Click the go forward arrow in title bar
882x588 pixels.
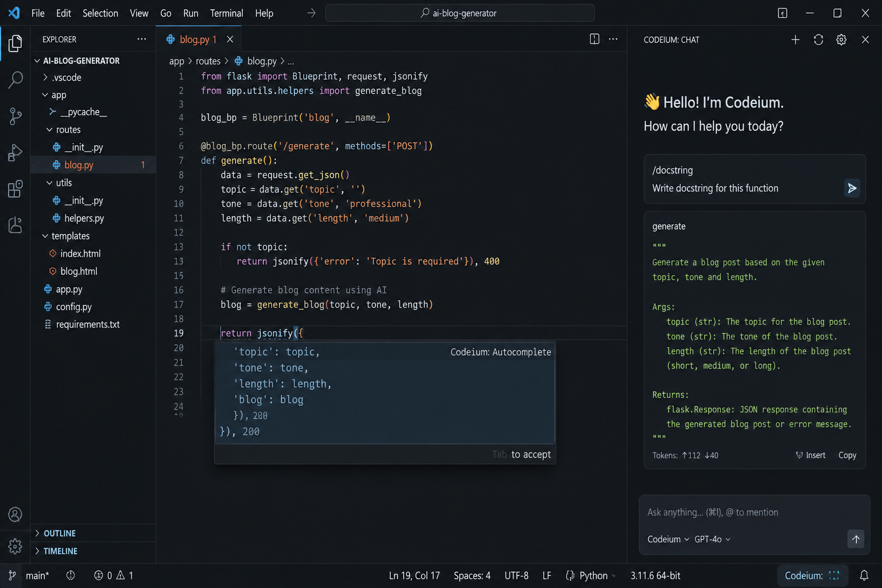click(311, 13)
